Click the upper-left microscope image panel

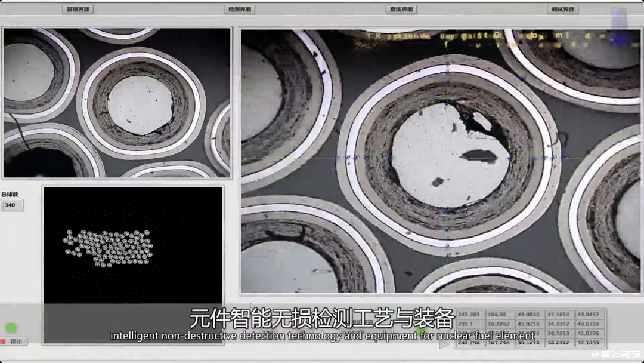[116, 101]
